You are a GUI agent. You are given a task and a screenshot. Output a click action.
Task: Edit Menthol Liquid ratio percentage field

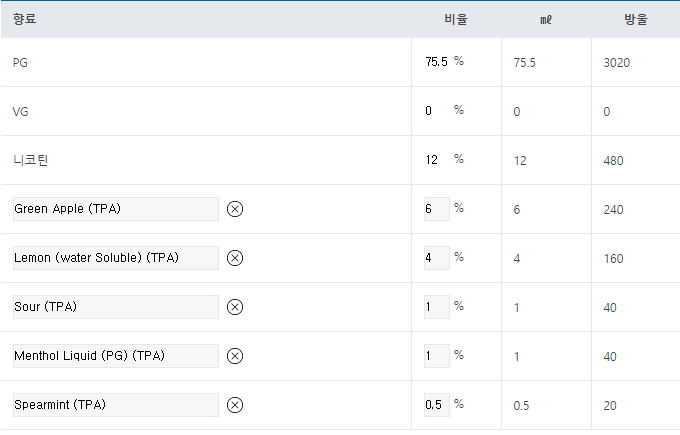pyautogui.click(x=437, y=356)
